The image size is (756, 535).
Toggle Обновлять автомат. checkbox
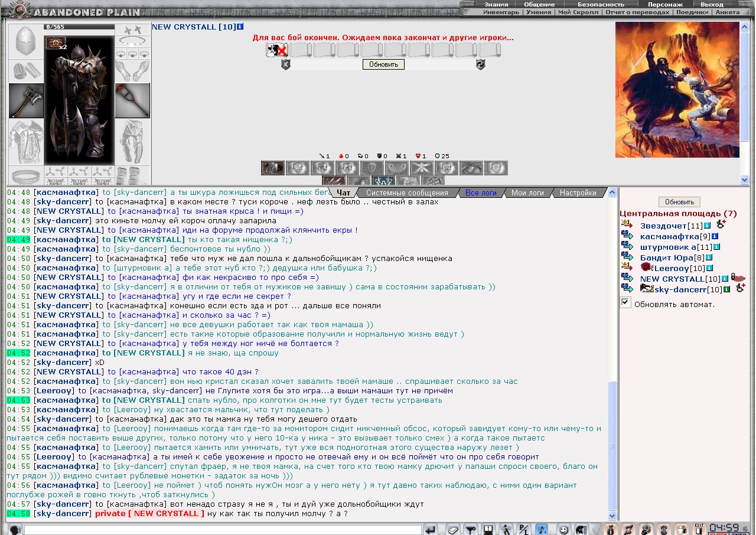click(625, 302)
